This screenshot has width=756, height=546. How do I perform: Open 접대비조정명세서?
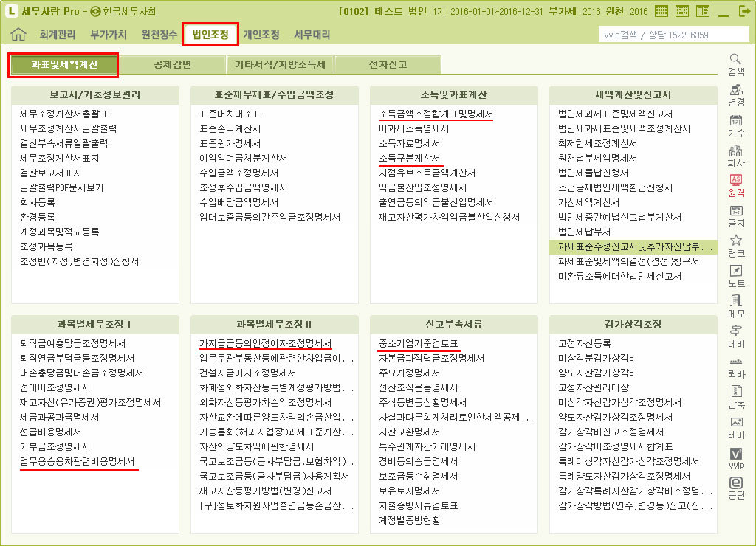[x=55, y=387]
